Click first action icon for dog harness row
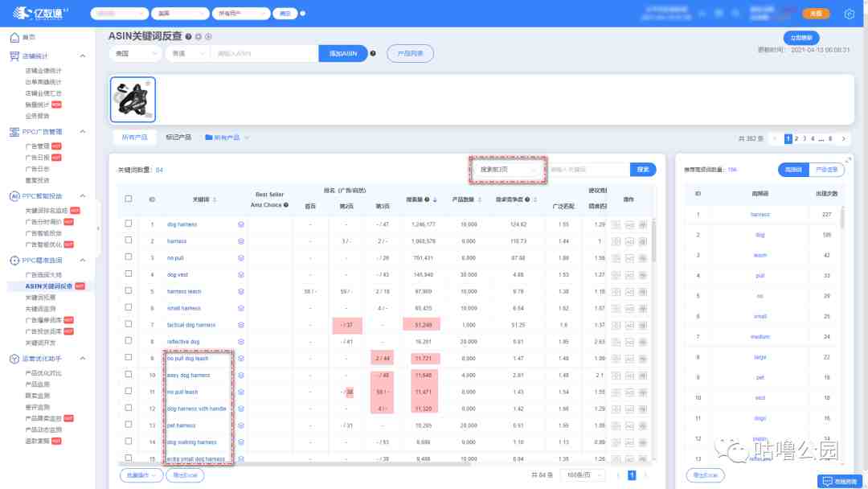The image size is (868, 489). [616, 225]
